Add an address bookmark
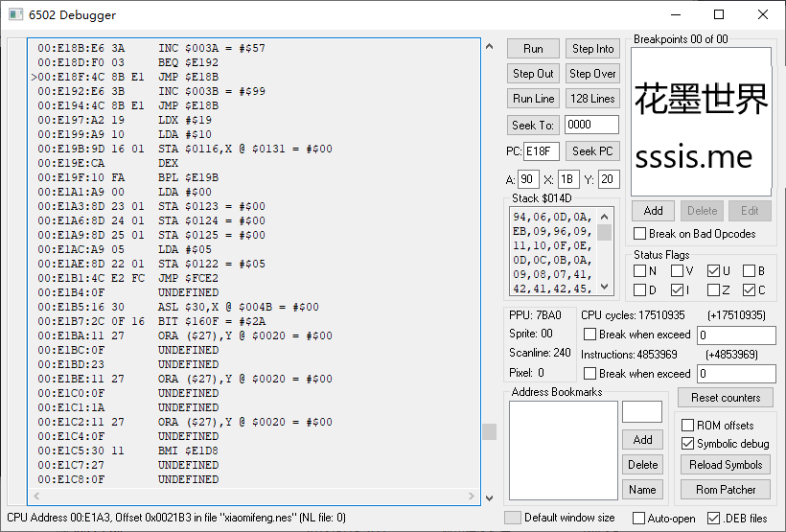Image resolution: width=786 pixels, height=532 pixels. click(x=642, y=440)
